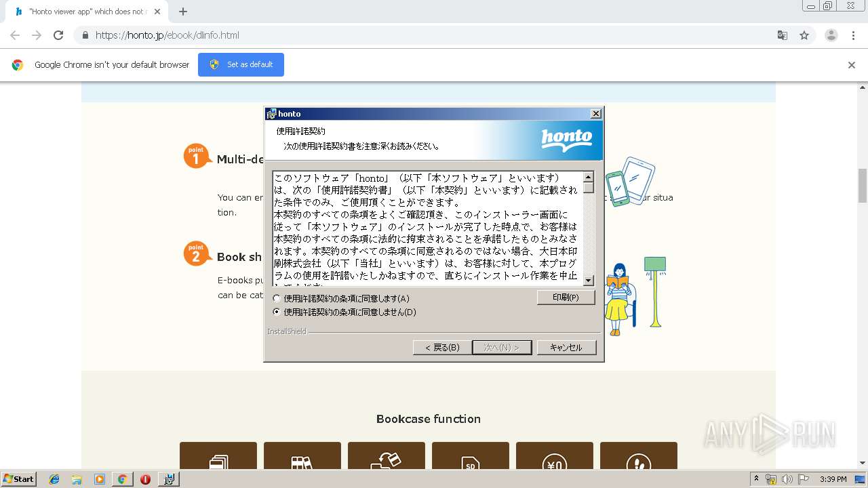Open a new tab with the plus button

pos(183,12)
